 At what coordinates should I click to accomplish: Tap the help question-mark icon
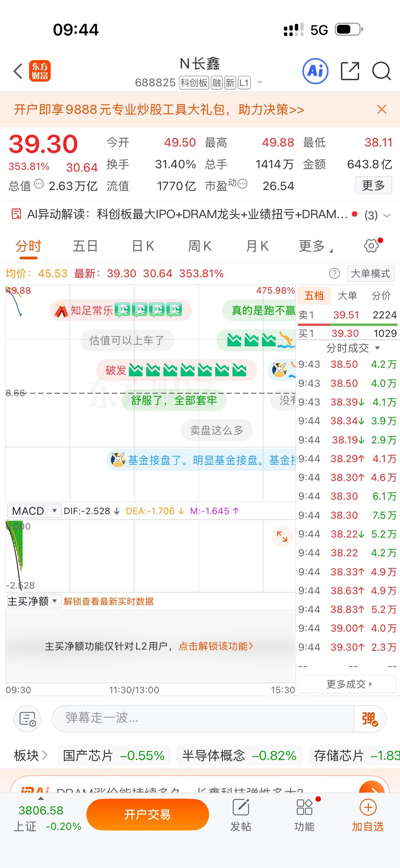pyautogui.click(x=334, y=273)
